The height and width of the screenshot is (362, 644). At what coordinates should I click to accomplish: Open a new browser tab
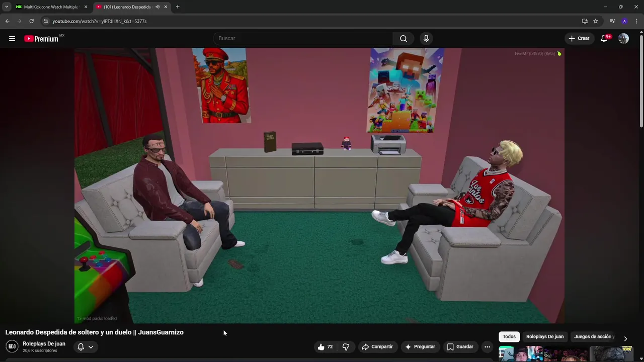point(178,7)
